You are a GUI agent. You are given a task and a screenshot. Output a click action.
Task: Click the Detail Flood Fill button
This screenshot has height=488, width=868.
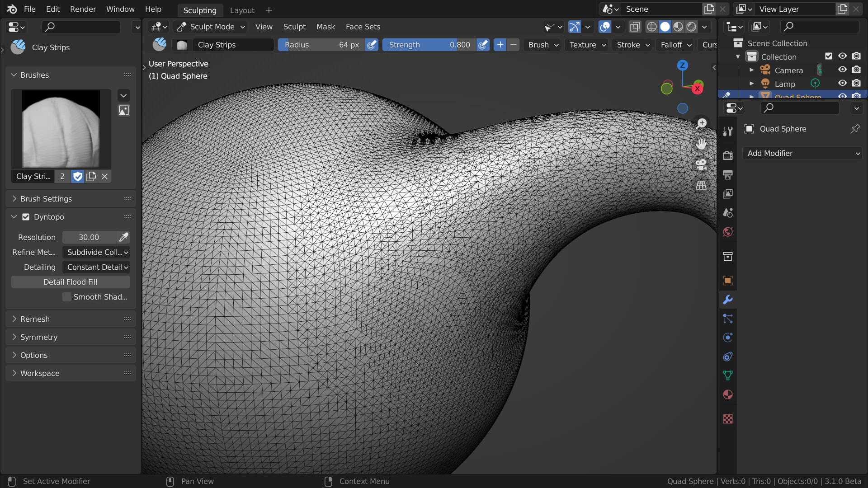pyautogui.click(x=71, y=282)
